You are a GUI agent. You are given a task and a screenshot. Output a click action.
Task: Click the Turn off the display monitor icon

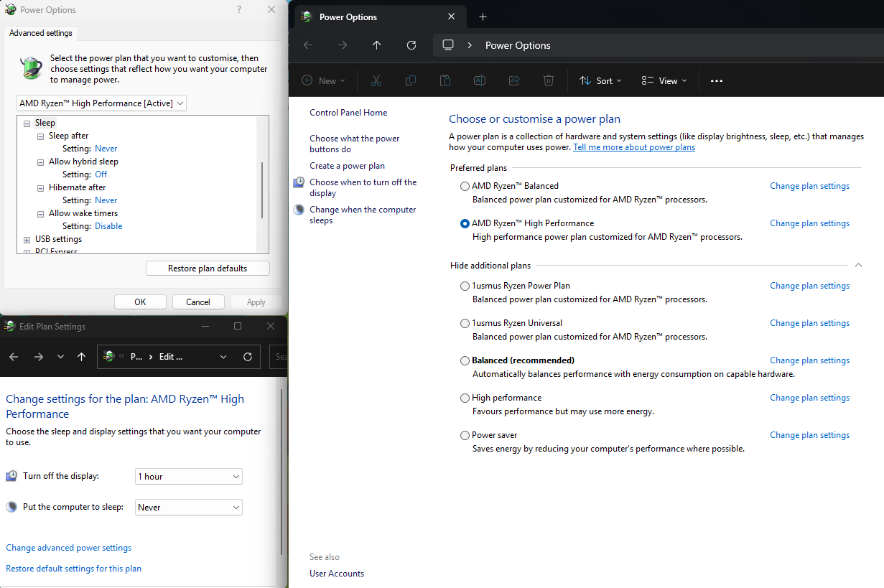(x=11, y=476)
